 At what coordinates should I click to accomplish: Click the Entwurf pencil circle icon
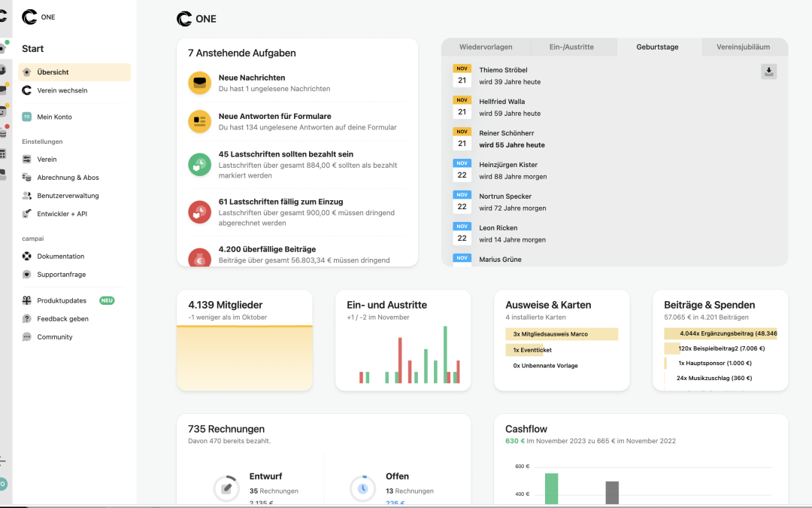tap(226, 488)
